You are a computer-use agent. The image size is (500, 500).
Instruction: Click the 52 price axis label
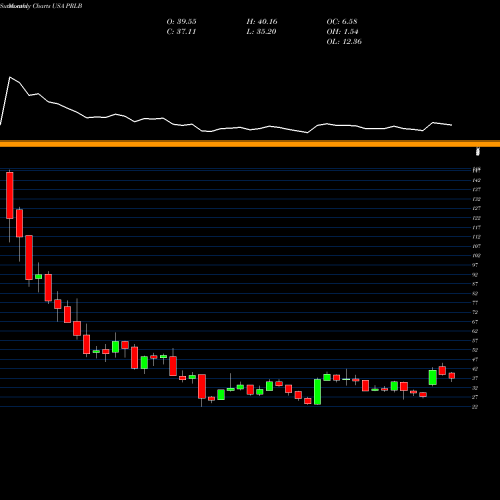tap(475, 350)
